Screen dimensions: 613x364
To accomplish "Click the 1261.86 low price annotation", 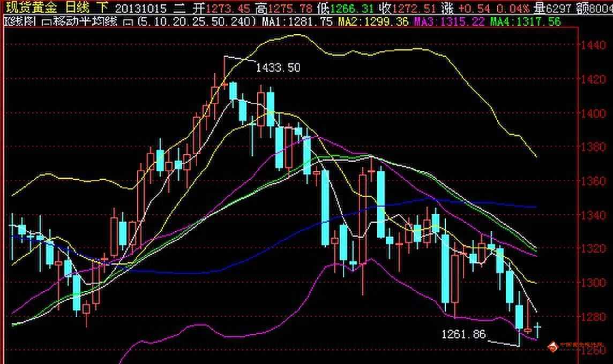I will click(x=464, y=335).
